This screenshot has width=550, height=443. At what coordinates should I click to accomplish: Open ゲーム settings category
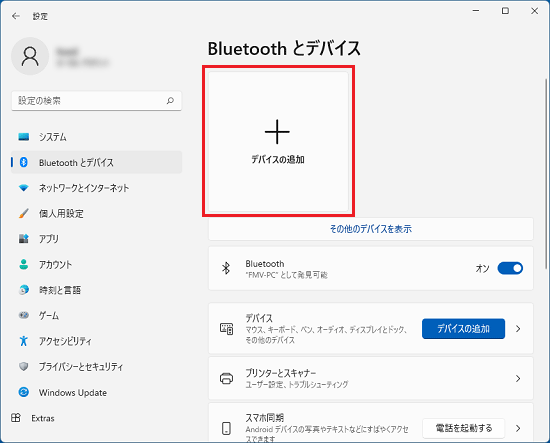click(96, 316)
